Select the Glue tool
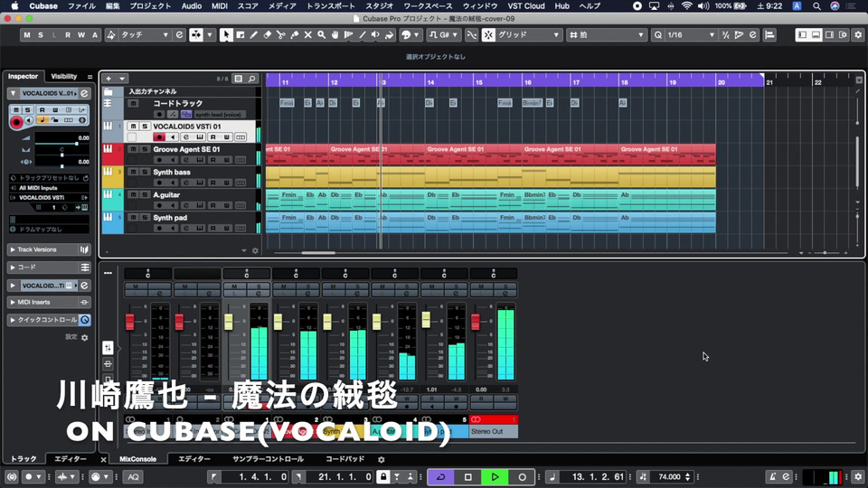Screen dimensions: 868x488 [295, 35]
